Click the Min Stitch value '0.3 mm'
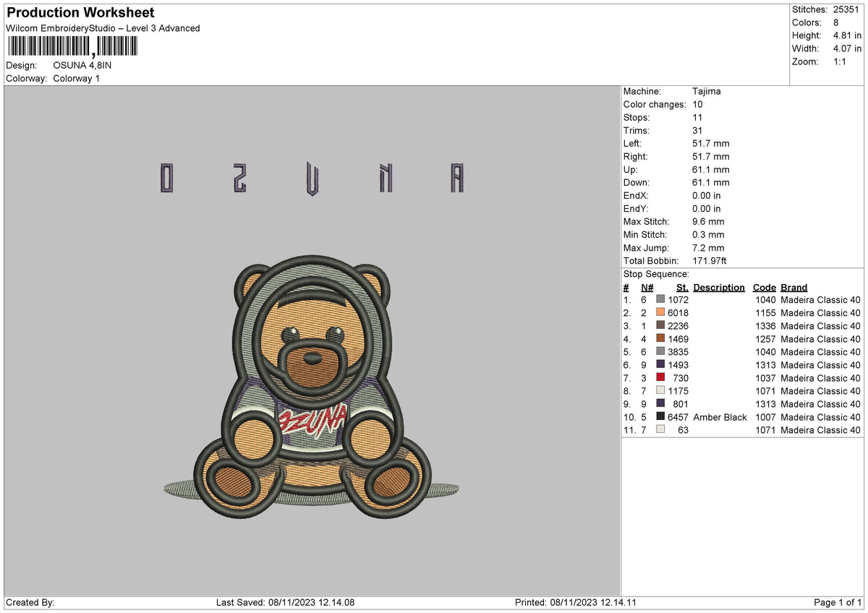 coord(708,235)
